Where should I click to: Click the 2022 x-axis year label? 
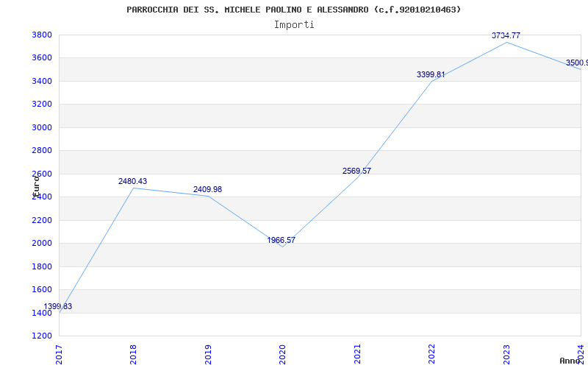coord(431,355)
